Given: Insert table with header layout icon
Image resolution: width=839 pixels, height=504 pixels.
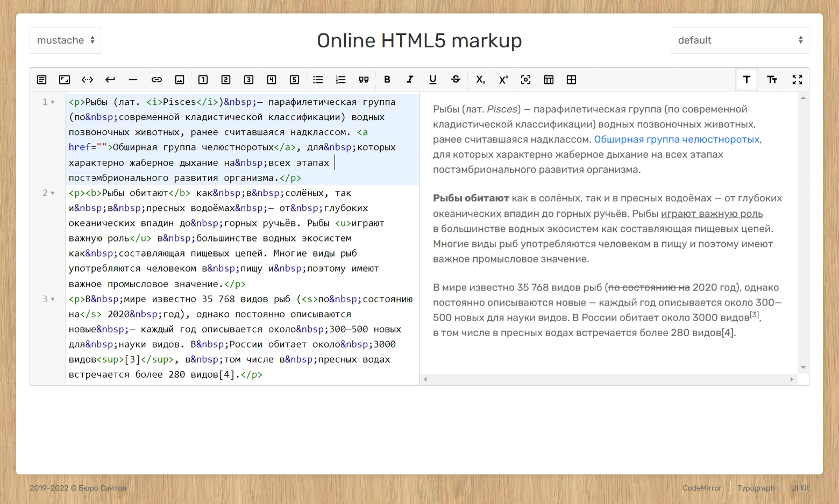Looking at the screenshot, I should click(549, 80).
